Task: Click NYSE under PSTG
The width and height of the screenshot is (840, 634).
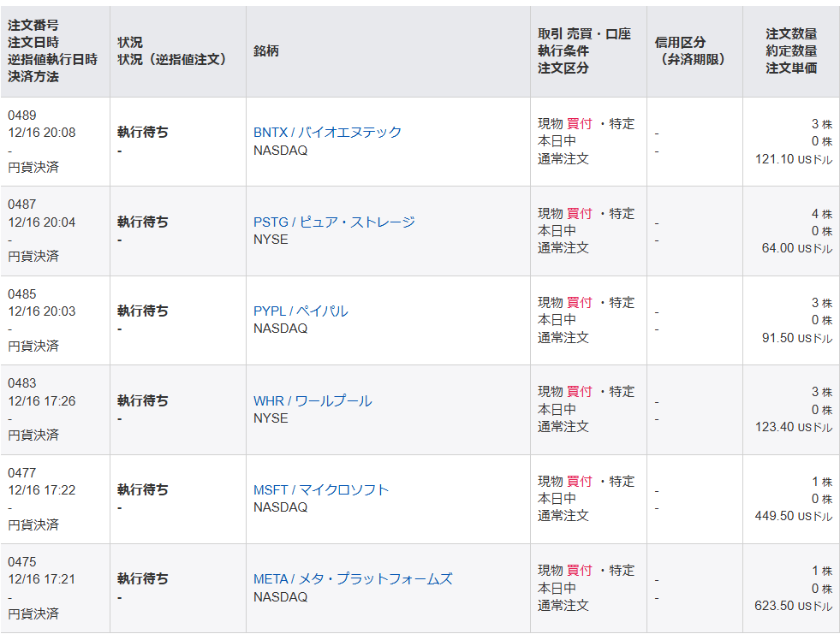Action: point(271,240)
